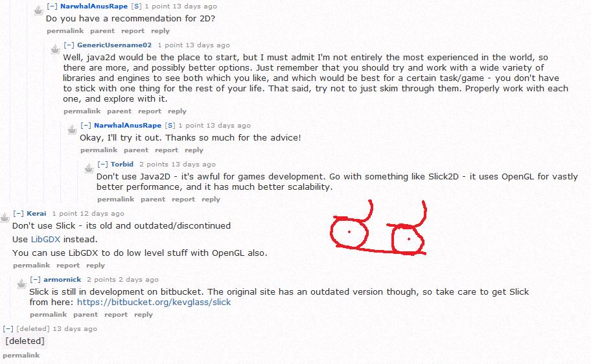The height and width of the screenshot is (364, 591).
Task: Click the Java cup flair beside GenericUsername02
Action: (x=56, y=49)
